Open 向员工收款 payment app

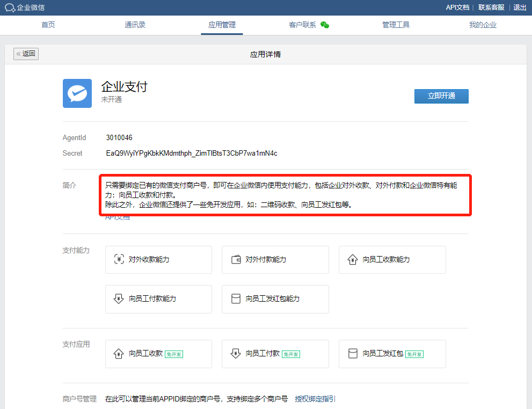tap(158, 354)
